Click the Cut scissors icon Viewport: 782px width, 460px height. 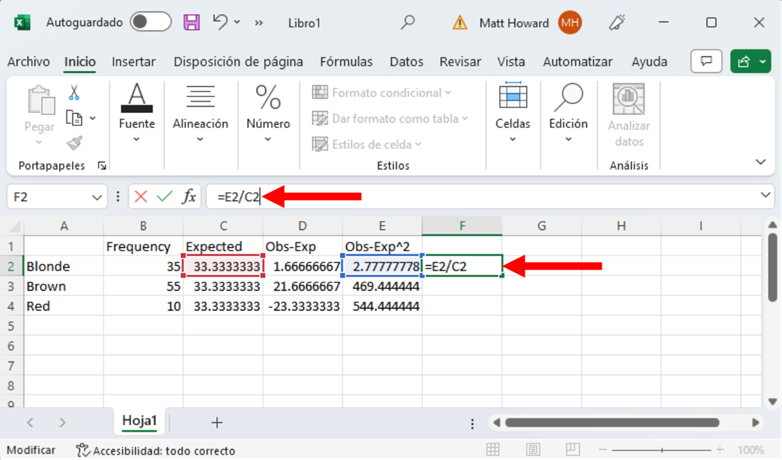pyautogui.click(x=74, y=93)
